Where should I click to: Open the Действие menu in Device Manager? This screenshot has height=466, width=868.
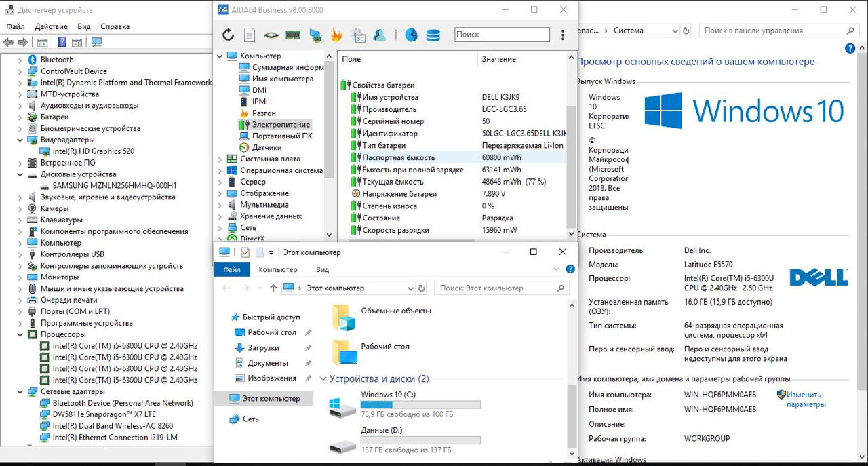51,26
